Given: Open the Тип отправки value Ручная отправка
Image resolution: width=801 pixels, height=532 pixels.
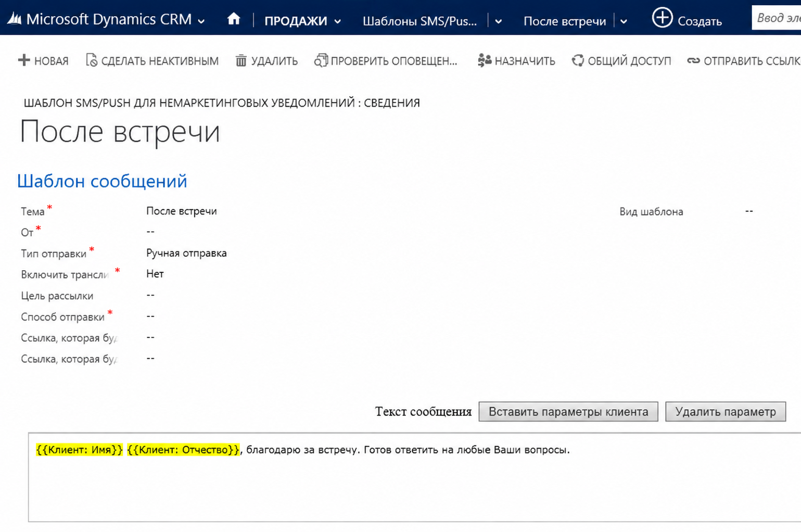Looking at the screenshot, I should [186, 253].
